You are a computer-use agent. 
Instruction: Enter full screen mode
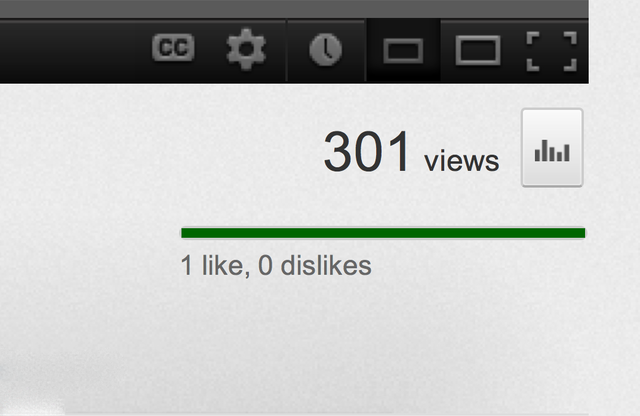coord(552,51)
